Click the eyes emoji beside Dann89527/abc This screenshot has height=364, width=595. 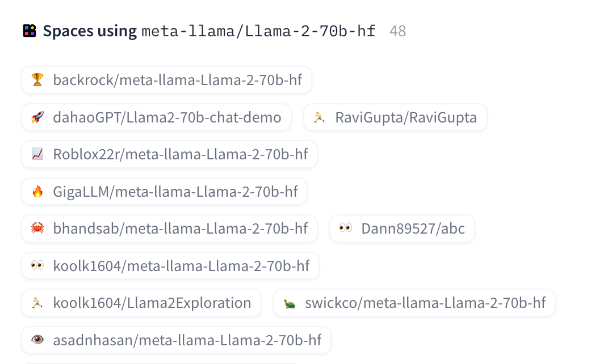click(x=346, y=228)
